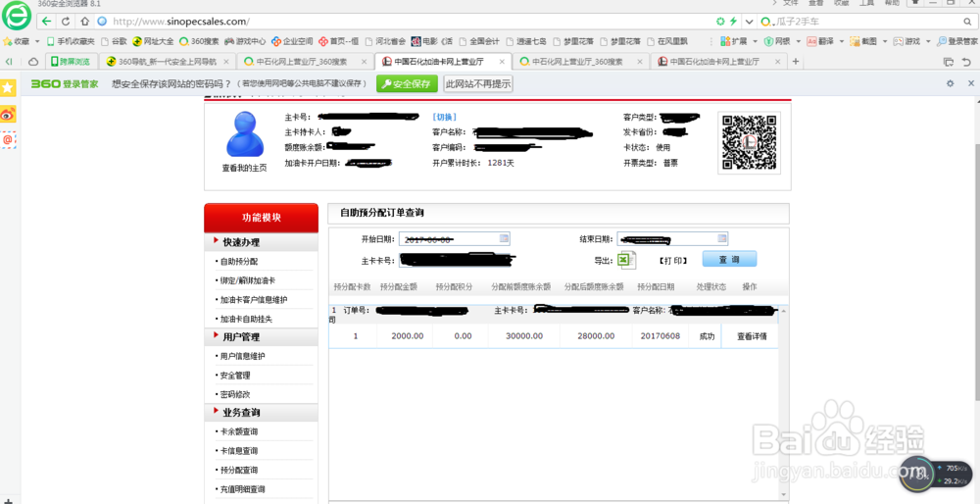Export results with the Excel icon
980x504 pixels.
click(627, 260)
